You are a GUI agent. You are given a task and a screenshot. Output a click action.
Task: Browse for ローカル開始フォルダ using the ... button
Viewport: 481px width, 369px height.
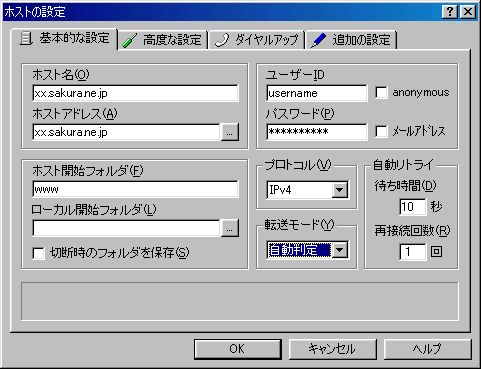230,228
